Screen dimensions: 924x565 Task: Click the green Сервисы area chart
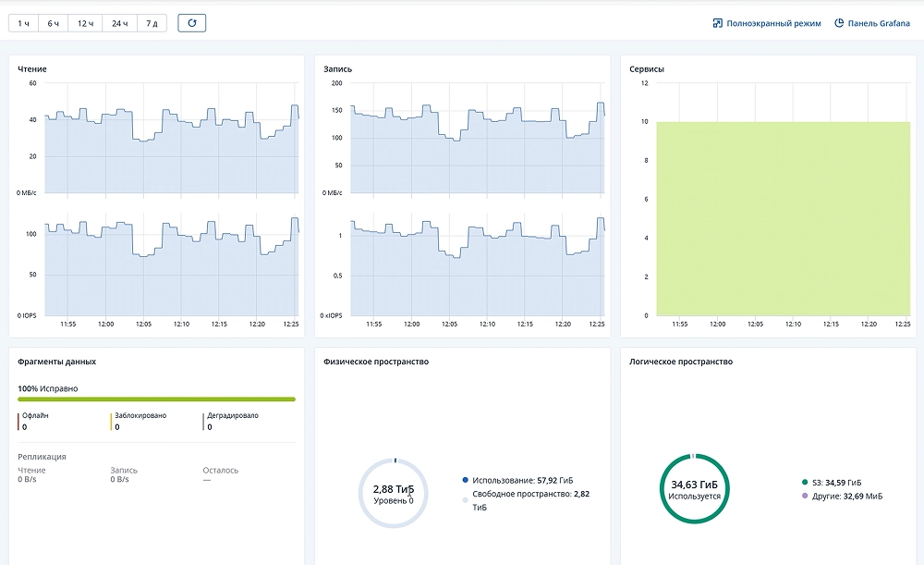point(783,217)
